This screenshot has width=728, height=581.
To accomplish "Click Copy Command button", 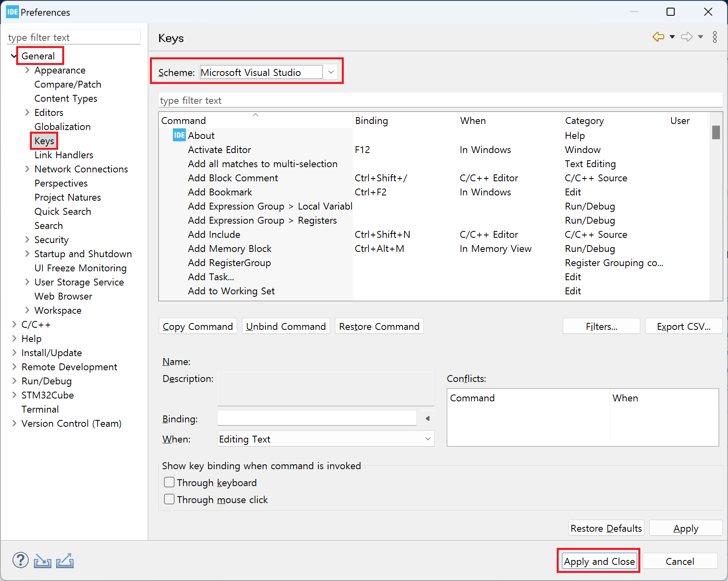I will (198, 326).
